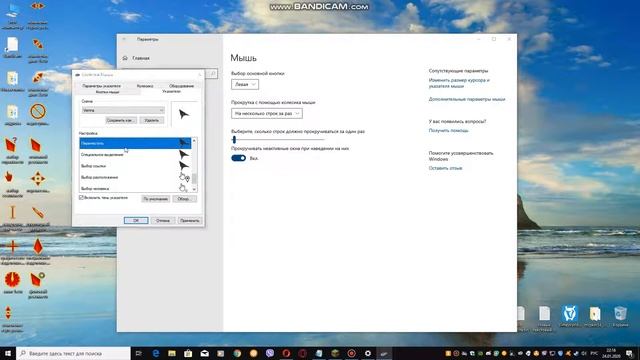Open the Bandicam record icon on the taskbar
Image resolution: width=640 pixels, height=360 pixels.
pos(351,353)
